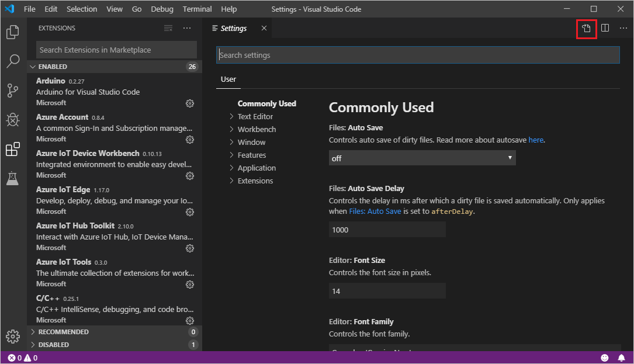Open the Test beaker icon view
Viewport: 634px width, 364px height.
(x=12, y=179)
